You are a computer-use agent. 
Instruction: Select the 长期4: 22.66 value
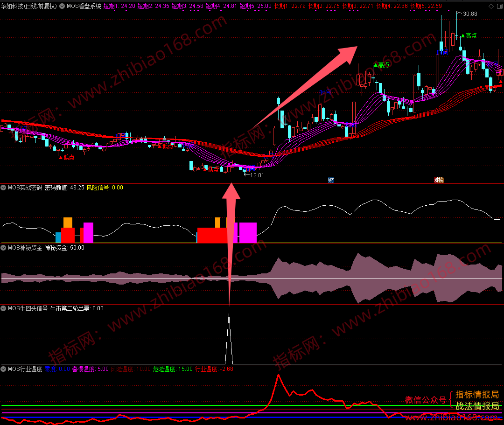[x=392, y=6]
